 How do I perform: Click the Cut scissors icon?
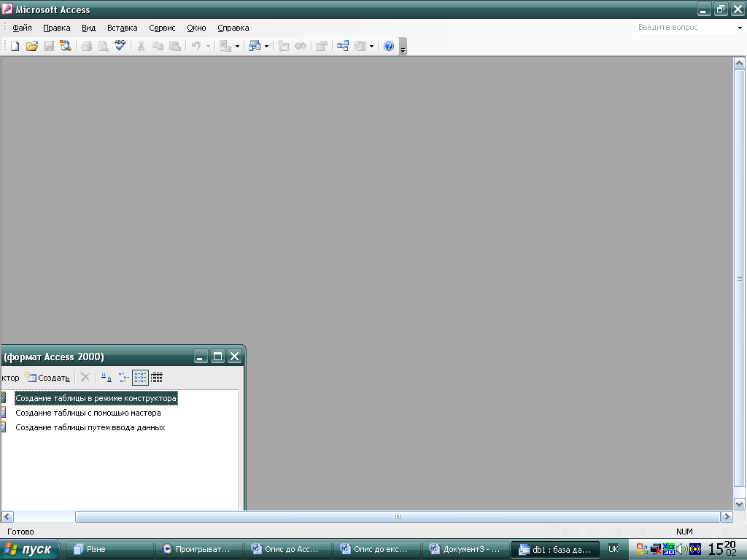click(141, 46)
